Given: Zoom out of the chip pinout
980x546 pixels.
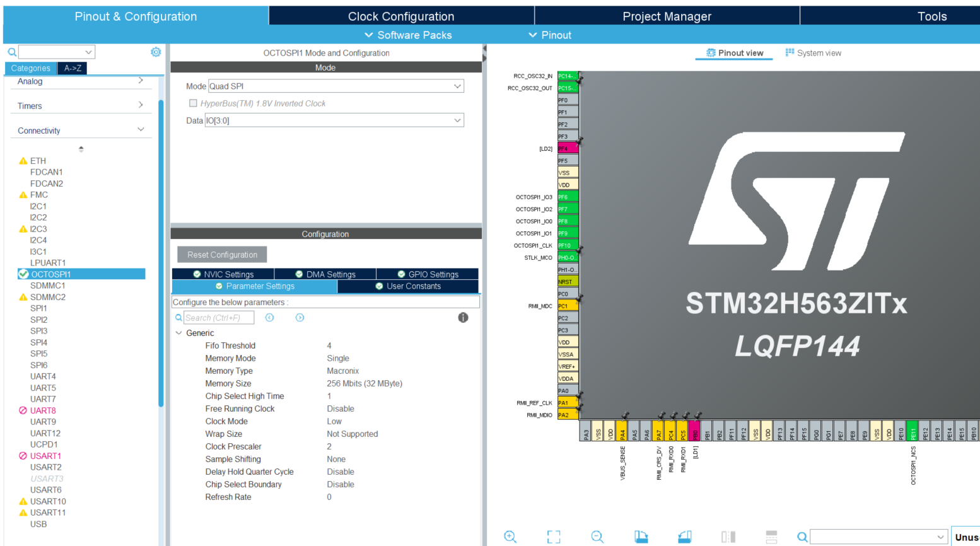Looking at the screenshot, I should pos(597,537).
